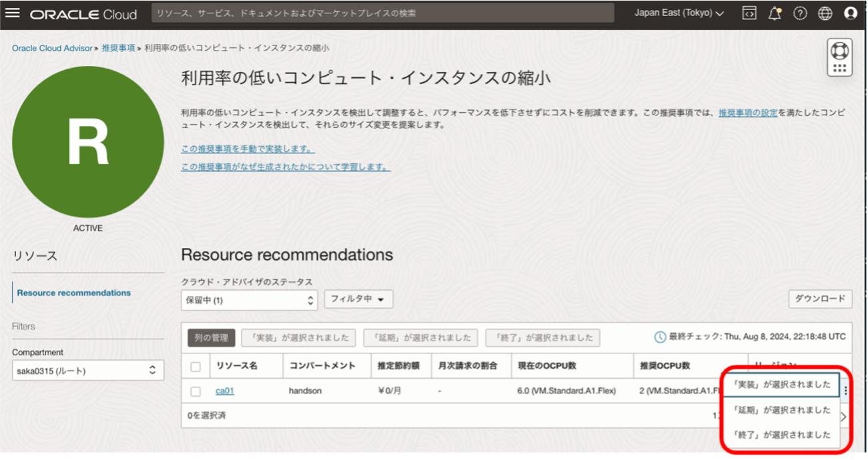Select 「延期」が選択されました from the menu
This screenshot has height=460, width=868.
pos(781,409)
